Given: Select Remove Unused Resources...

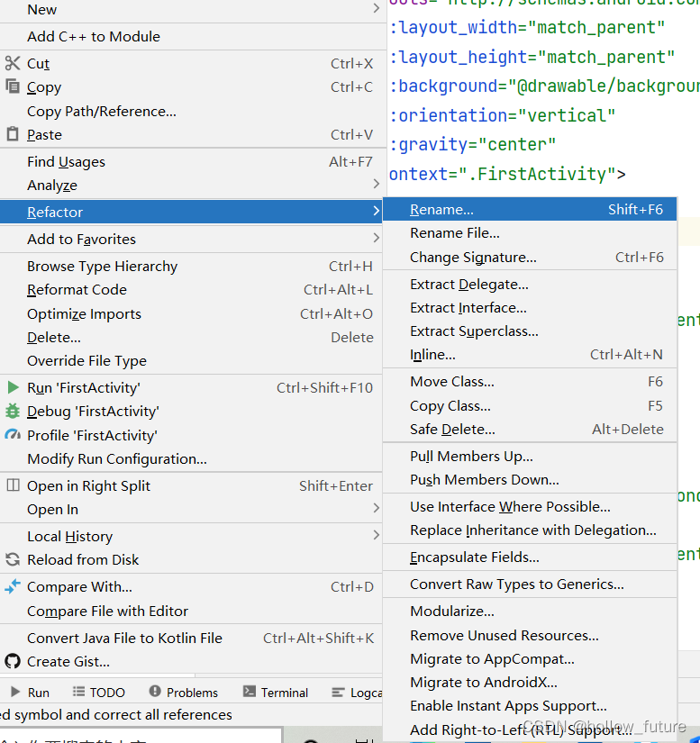Looking at the screenshot, I should click(530, 636).
